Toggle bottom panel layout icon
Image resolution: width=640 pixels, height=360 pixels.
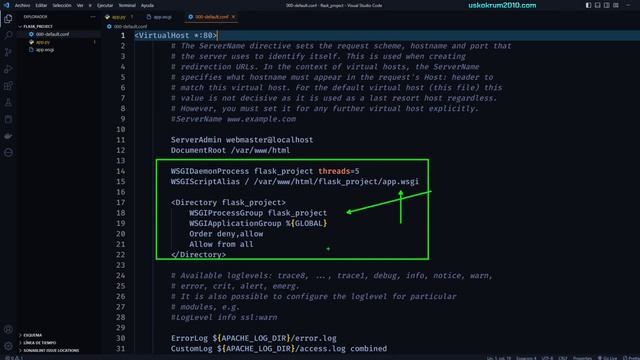point(598,5)
